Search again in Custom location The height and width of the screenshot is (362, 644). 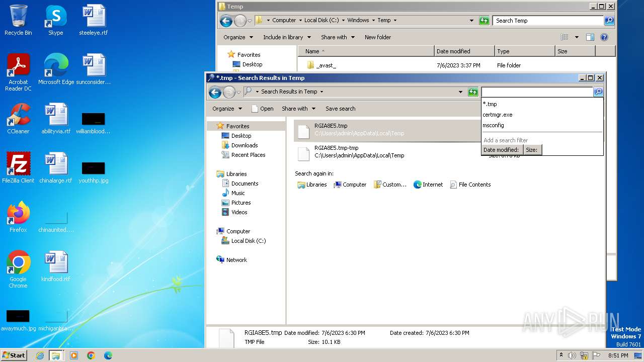pyautogui.click(x=390, y=185)
